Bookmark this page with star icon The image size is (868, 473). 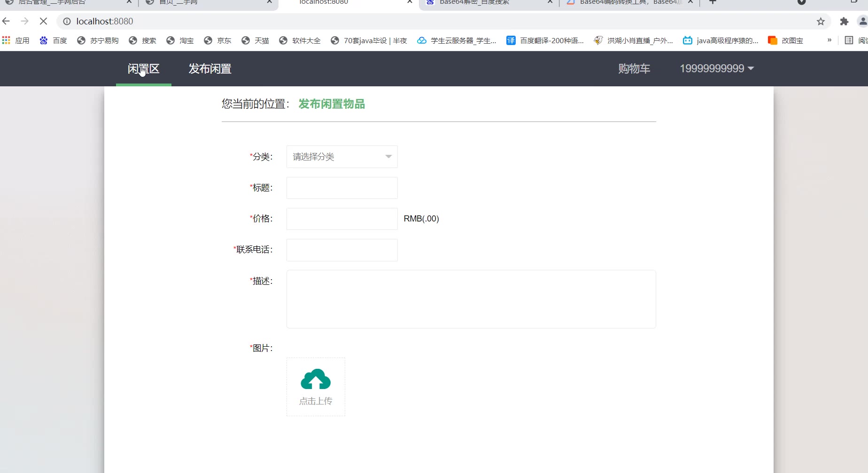[x=821, y=21]
